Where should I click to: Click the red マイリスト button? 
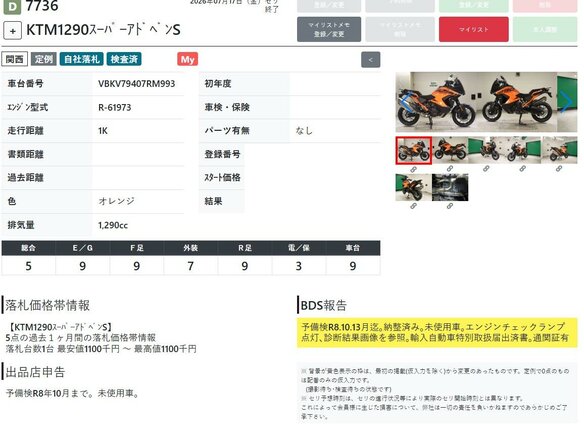point(474,29)
